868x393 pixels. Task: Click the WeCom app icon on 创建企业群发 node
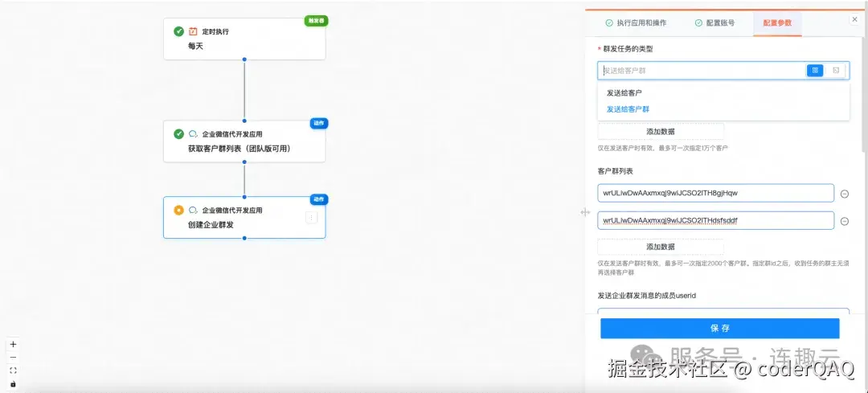click(x=193, y=211)
